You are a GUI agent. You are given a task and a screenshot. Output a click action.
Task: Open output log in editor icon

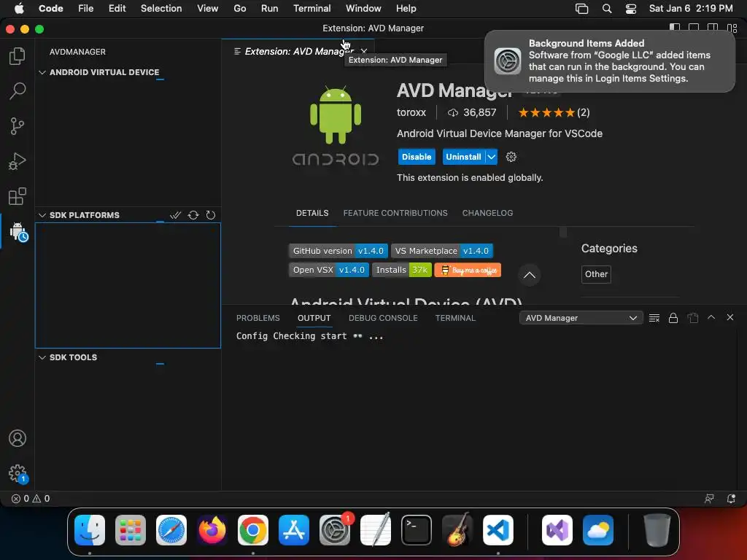tap(693, 318)
